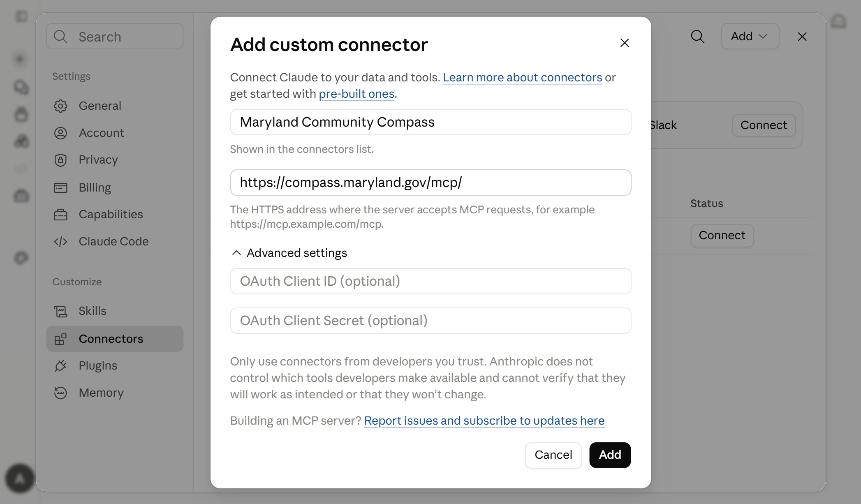861x504 pixels.
Task: Open Learn more about connectors link
Action: pyautogui.click(x=522, y=77)
